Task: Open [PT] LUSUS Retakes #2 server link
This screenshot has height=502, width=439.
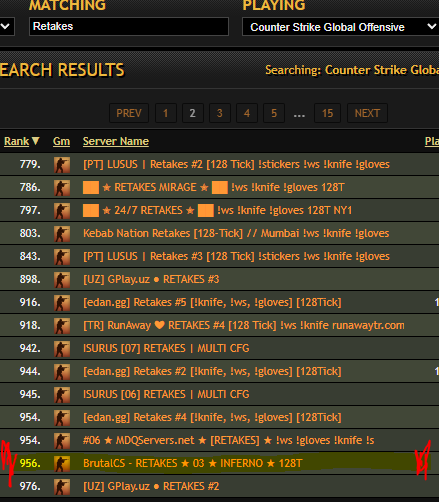Action: pyautogui.click(x=236, y=164)
